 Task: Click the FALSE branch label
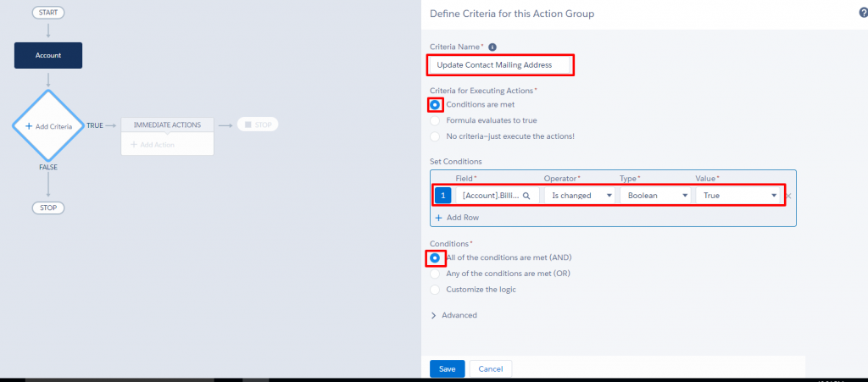click(48, 167)
